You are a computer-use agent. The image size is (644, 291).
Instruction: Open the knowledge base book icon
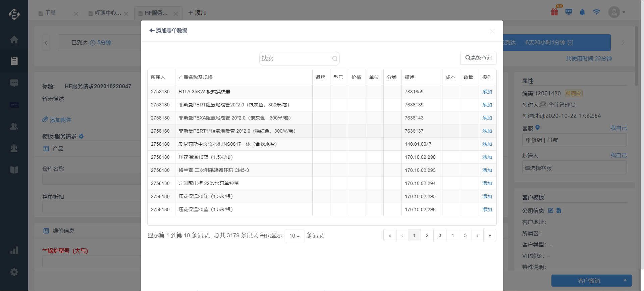pyautogui.click(x=14, y=170)
